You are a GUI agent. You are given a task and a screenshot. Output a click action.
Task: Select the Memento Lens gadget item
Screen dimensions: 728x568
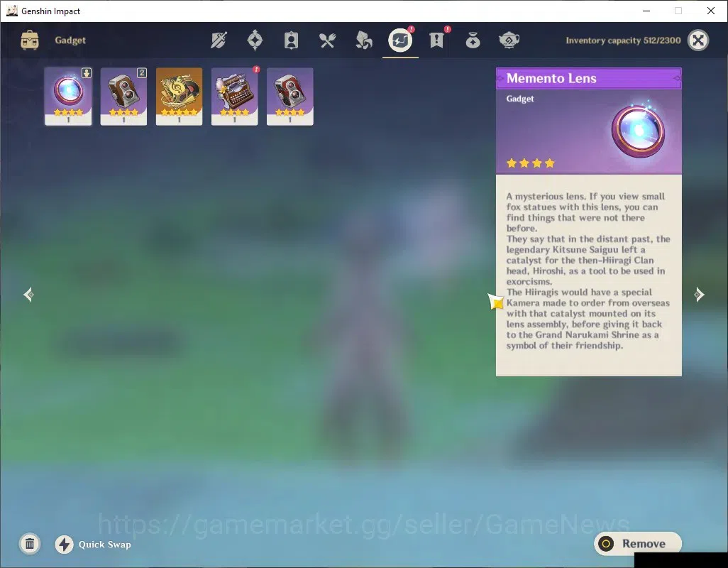68,97
